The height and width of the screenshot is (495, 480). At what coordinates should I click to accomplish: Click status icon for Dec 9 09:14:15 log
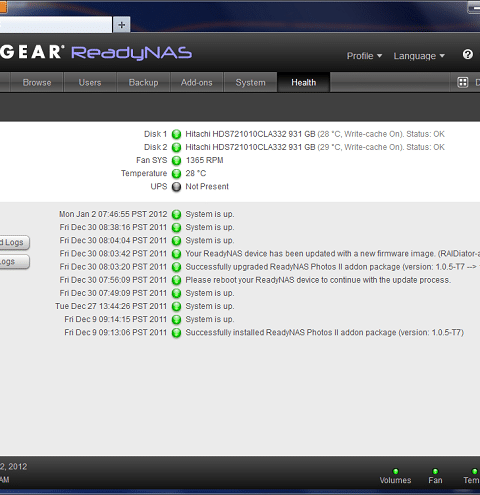(x=176, y=320)
